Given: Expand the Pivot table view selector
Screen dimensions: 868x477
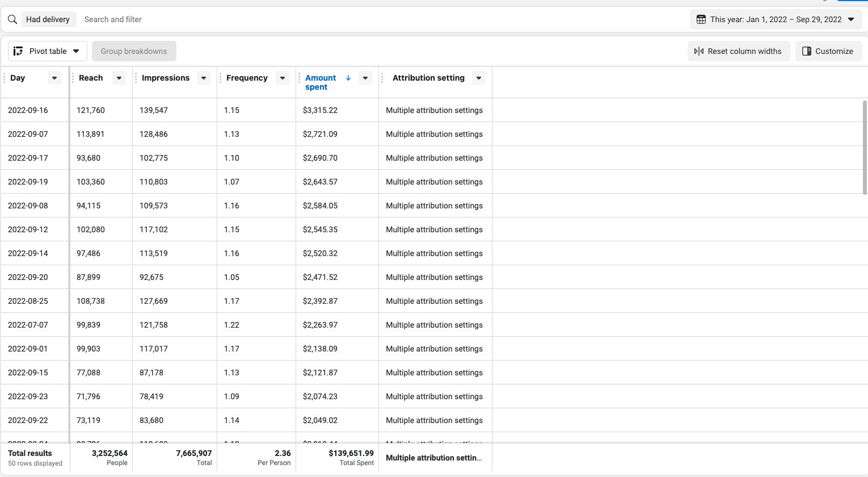Looking at the screenshot, I should 76,51.
